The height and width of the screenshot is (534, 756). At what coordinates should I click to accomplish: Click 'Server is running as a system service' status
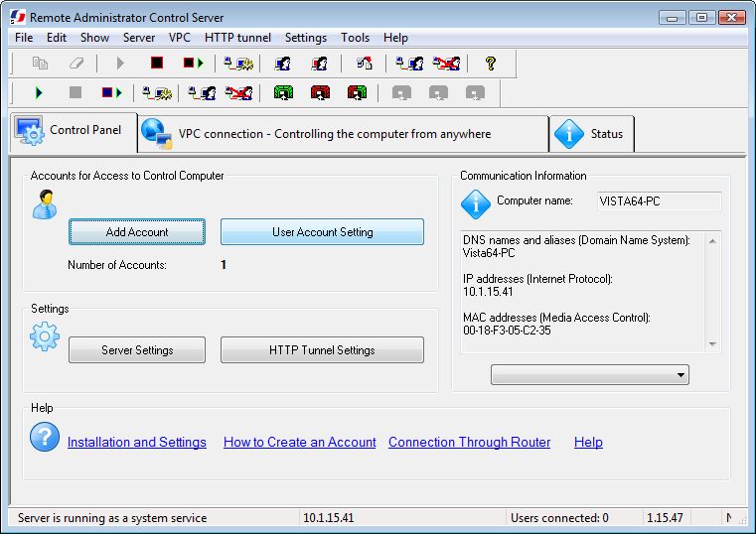click(112, 518)
